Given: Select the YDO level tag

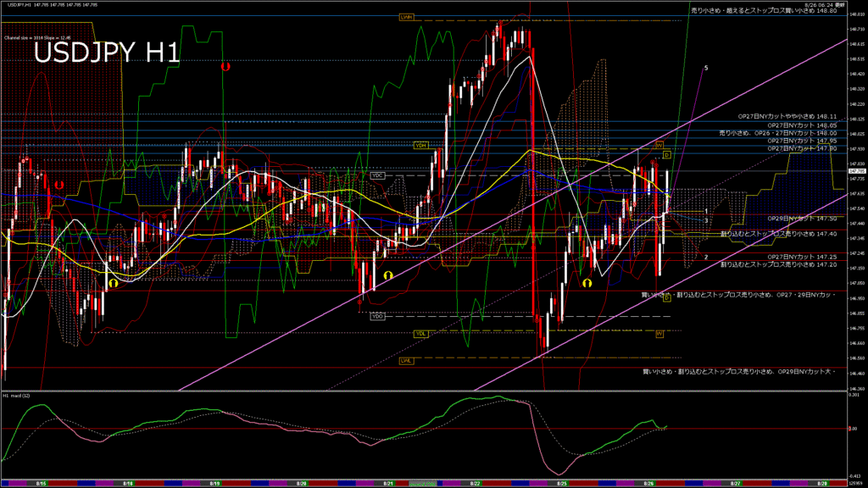Looking at the screenshot, I should tap(377, 316).
